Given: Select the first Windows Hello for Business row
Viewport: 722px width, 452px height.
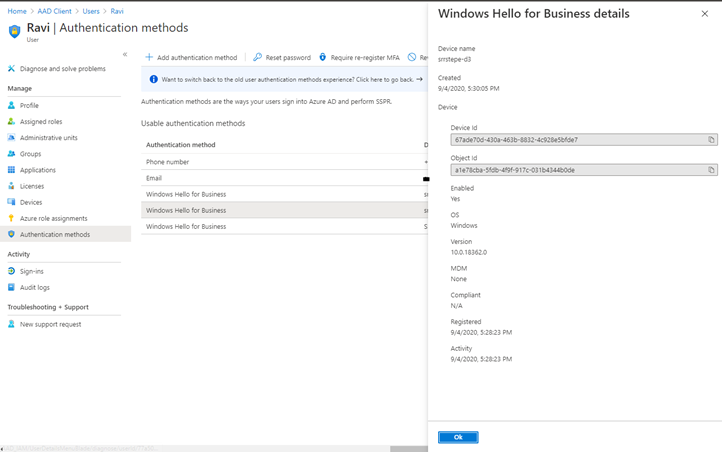Looking at the screenshot, I should pos(285,194).
